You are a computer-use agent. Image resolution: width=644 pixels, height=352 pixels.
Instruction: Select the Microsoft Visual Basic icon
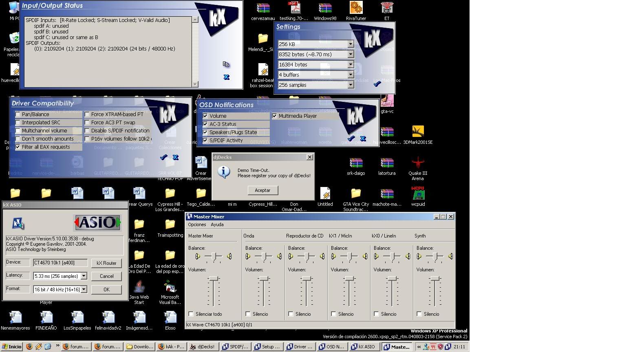[170, 293]
